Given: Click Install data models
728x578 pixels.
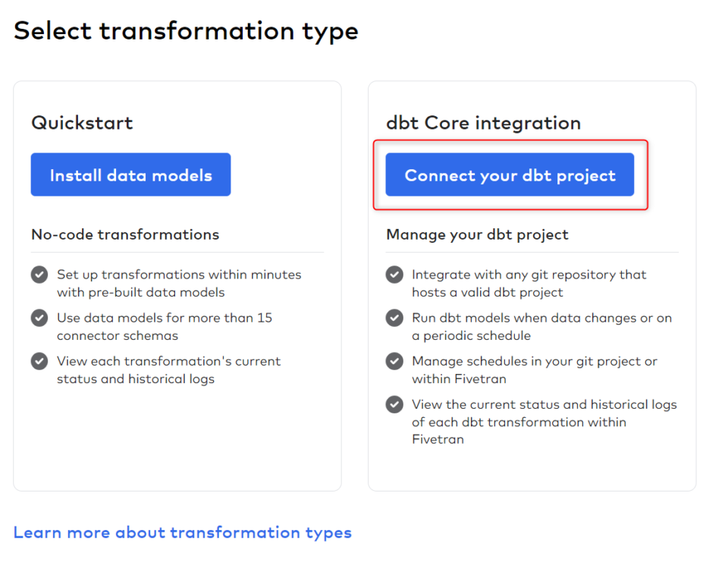Looking at the screenshot, I should click(x=130, y=174).
